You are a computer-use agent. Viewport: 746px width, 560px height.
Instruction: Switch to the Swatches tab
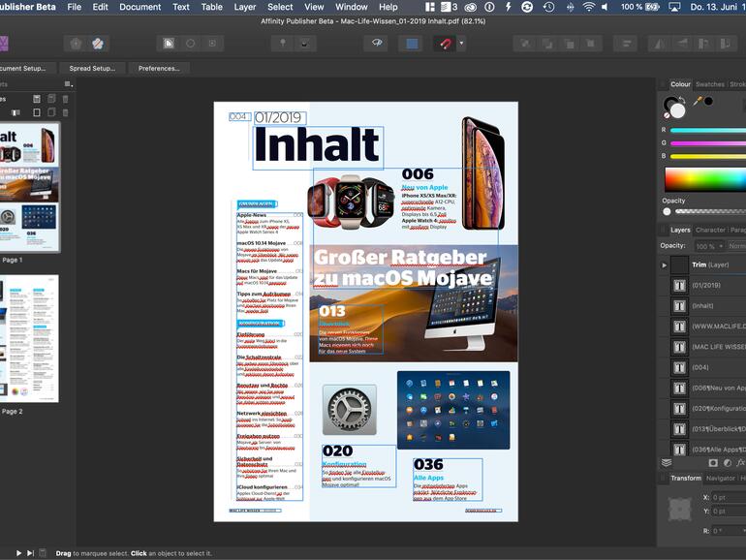pos(710,84)
